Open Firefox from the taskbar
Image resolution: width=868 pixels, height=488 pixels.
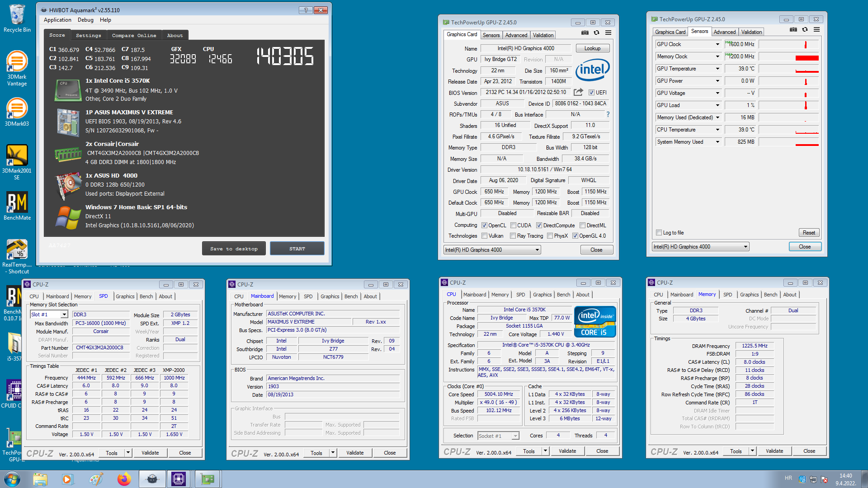124,479
